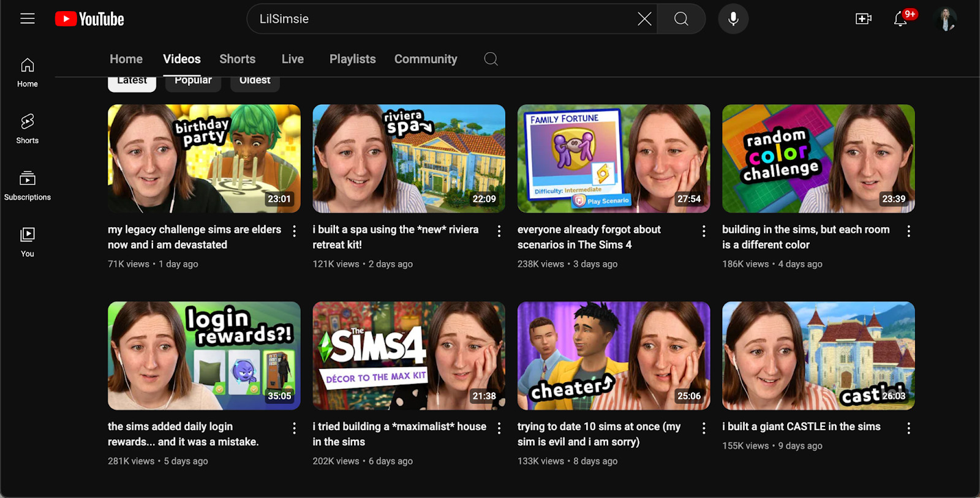Click the magnifier search submit button
Viewport: 980px width, 498px height.
[x=681, y=19]
